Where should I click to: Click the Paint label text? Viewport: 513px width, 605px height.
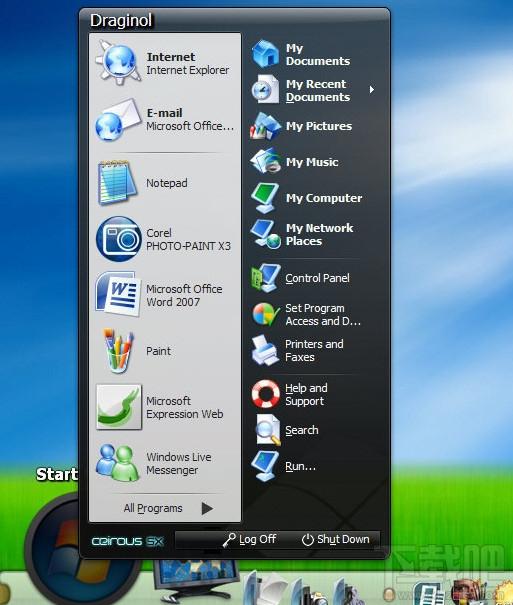coord(158,351)
